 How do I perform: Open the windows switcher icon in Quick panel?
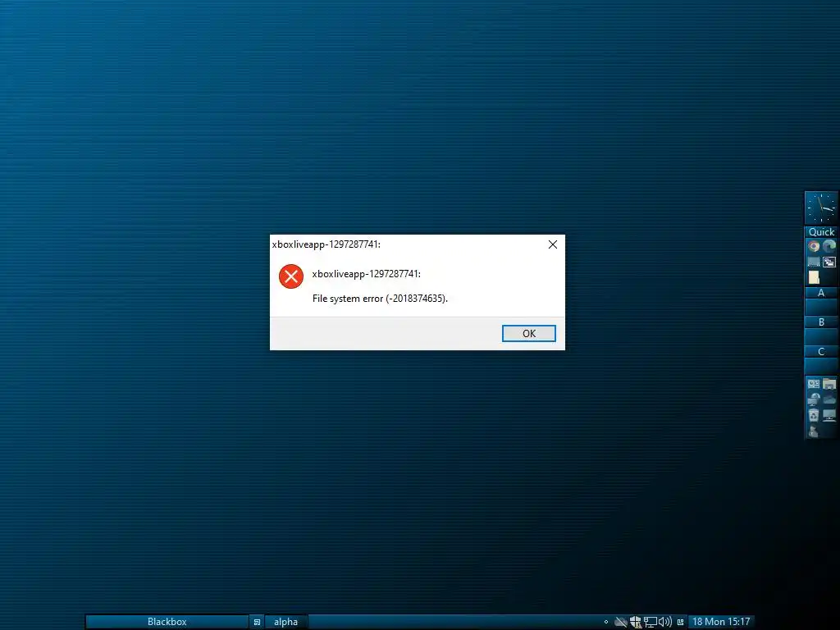[x=829, y=262]
